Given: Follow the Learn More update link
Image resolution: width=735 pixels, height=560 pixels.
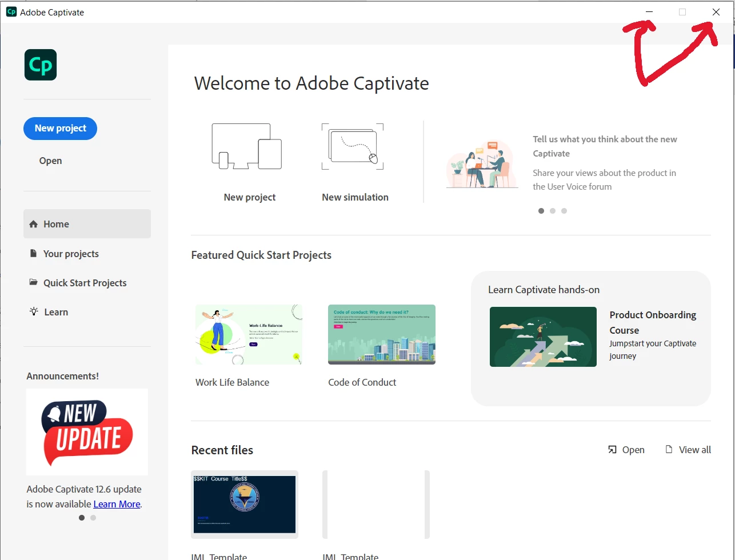Looking at the screenshot, I should 117,504.
